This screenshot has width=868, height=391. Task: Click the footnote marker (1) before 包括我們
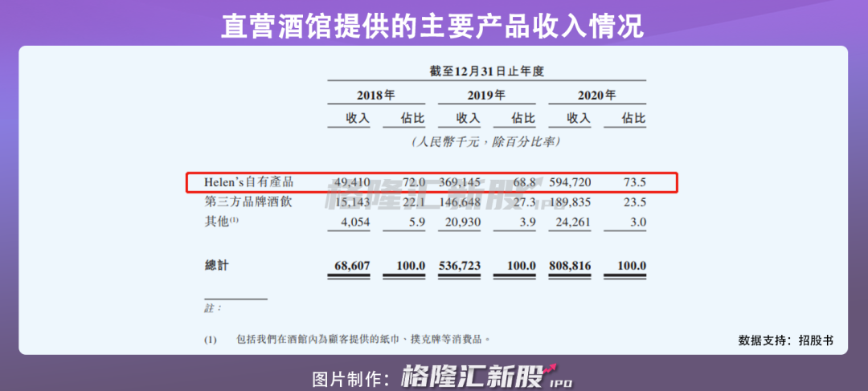click(x=211, y=340)
